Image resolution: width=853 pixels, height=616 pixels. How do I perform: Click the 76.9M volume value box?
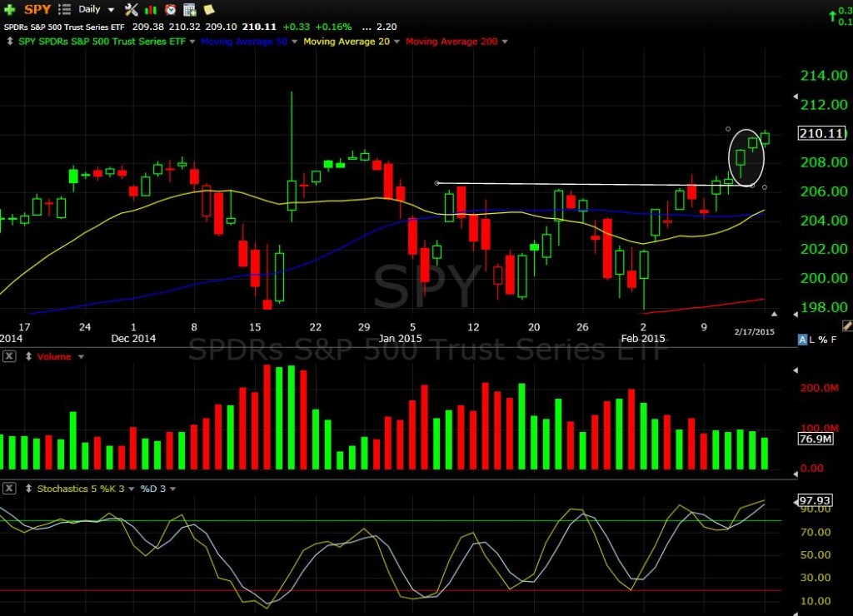(x=816, y=439)
